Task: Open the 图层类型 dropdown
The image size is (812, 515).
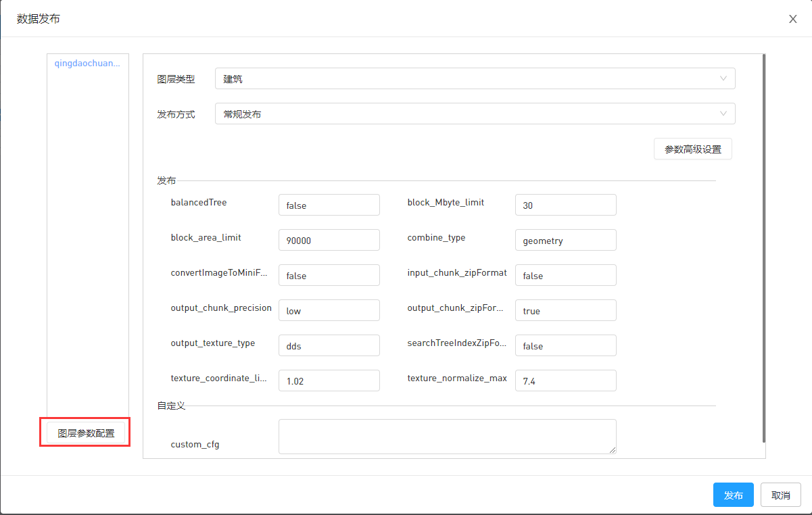Action: tap(473, 78)
